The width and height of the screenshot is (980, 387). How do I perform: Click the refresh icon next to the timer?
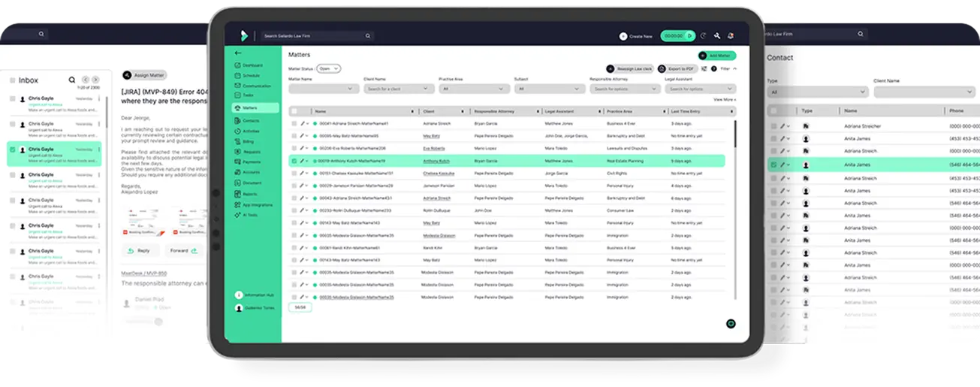[703, 36]
